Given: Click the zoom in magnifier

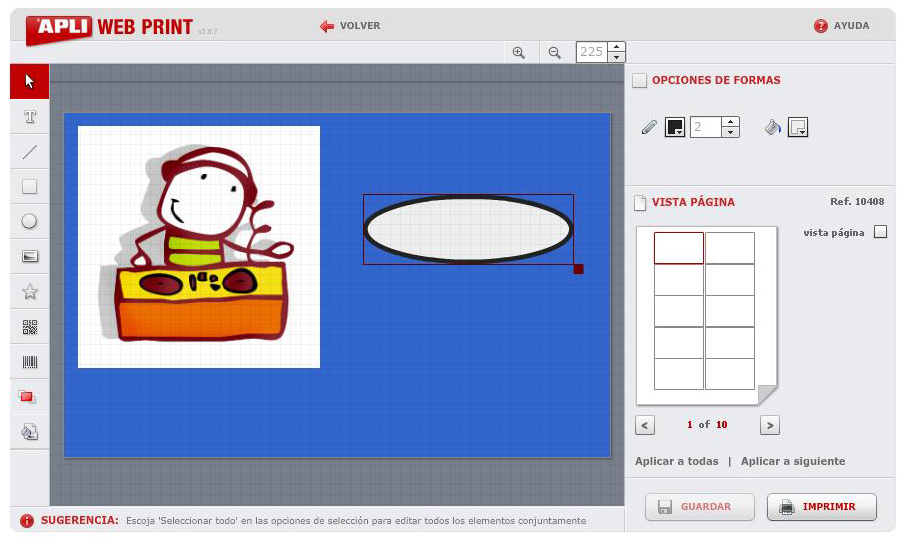Looking at the screenshot, I should (x=518, y=52).
